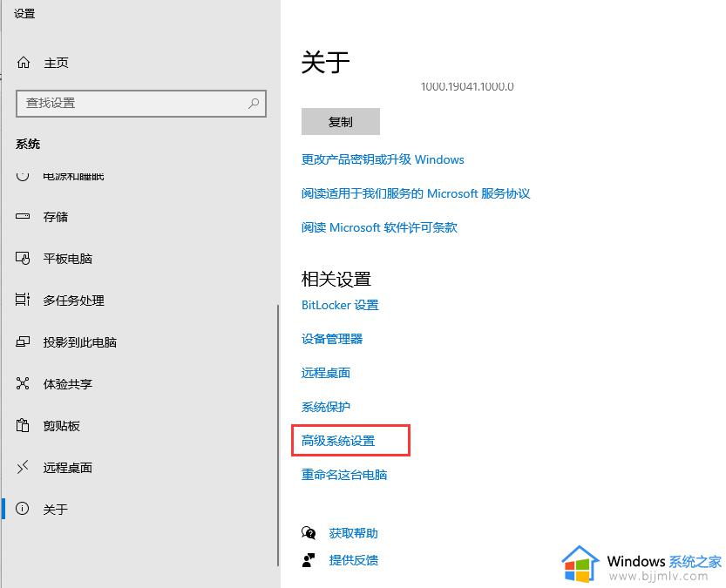Image resolution: width=726 pixels, height=588 pixels.
Task: Open the 体验共享 page
Action: coord(68,383)
